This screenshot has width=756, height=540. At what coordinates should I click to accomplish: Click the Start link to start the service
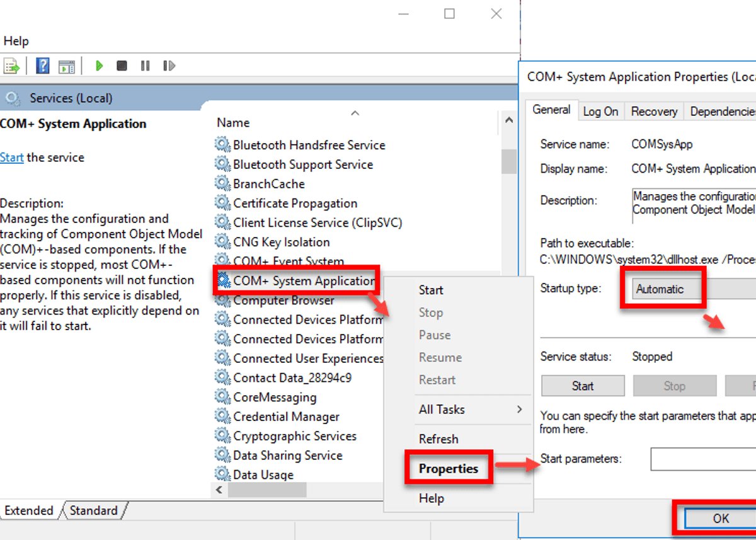[x=11, y=158]
